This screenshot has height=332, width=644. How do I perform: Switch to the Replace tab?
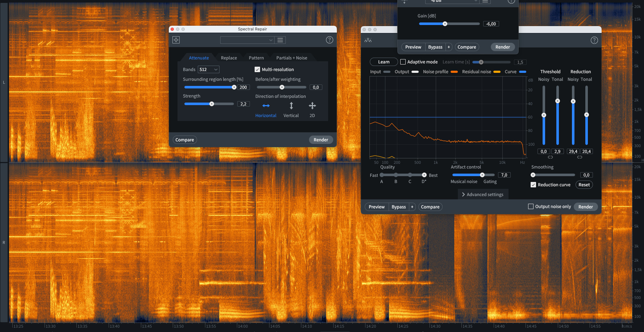click(x=229, y=58)
